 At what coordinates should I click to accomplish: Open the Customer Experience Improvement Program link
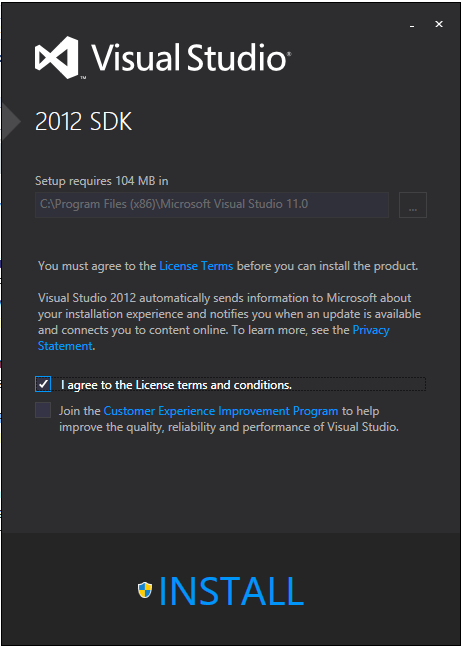221,411
